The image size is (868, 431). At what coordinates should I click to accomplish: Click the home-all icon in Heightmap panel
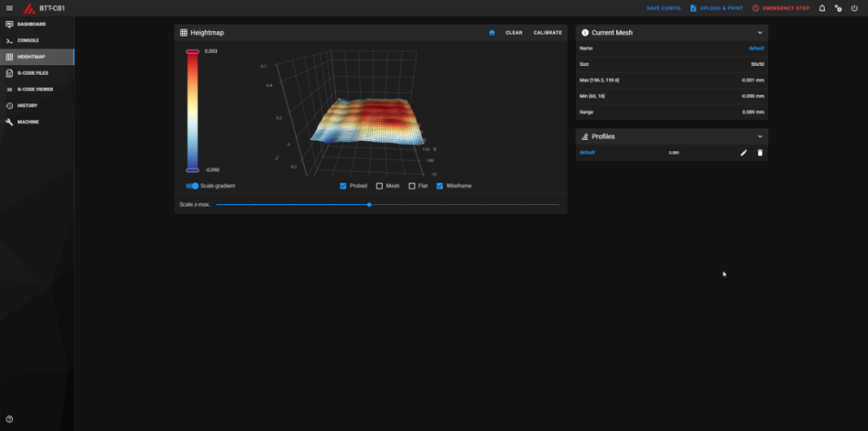click(x=491, y=33)
